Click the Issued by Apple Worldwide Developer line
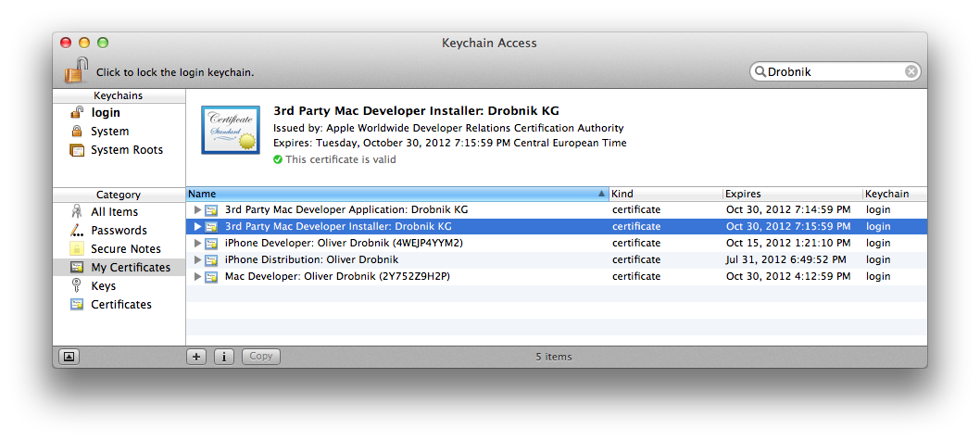 coord(448,128)
